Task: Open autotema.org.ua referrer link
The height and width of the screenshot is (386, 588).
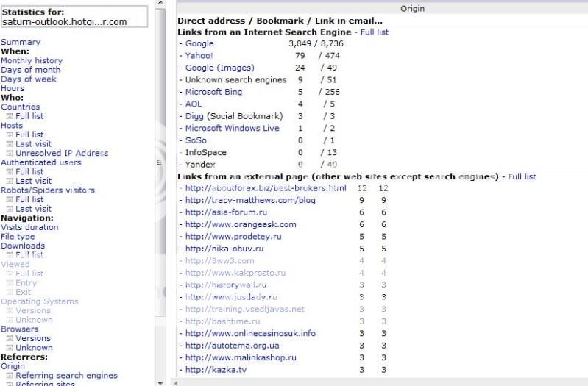Action: click(232, 346)
